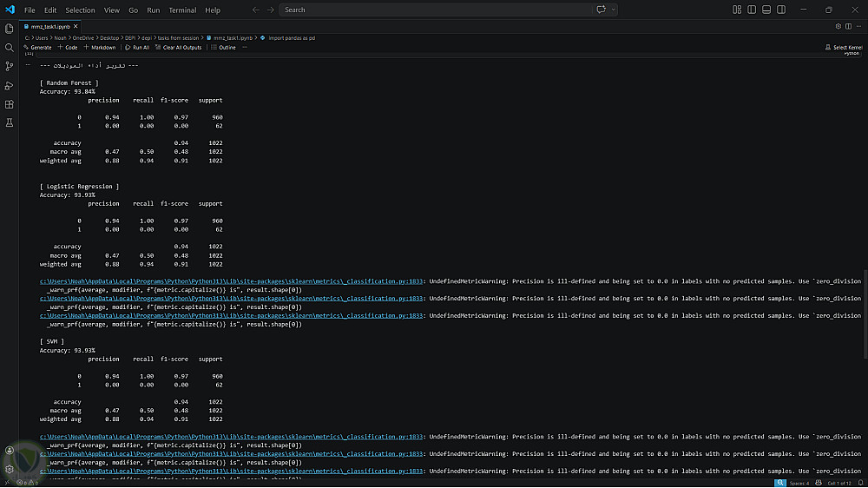Click the zoom magnifier in the status bar
868x488 pixels.
point(780,484)
